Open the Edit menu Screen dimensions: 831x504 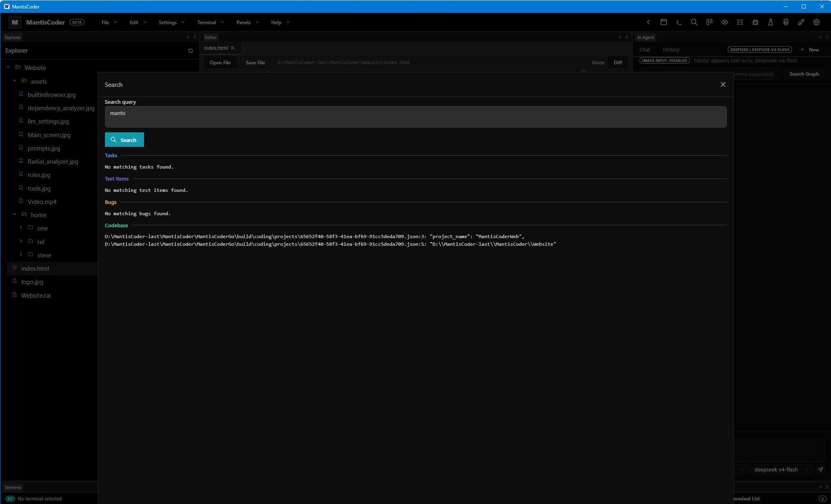pos(138,23)
